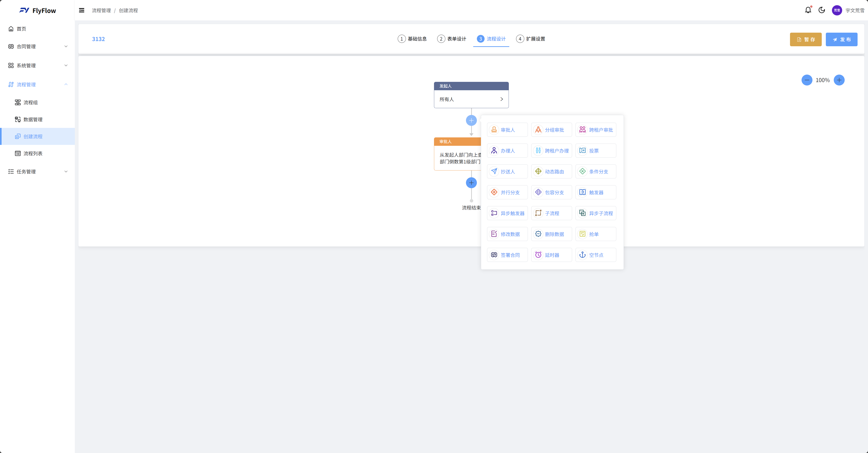Go to step 2 表单设计
The image size is (868, 453).
tap(451, 39)
